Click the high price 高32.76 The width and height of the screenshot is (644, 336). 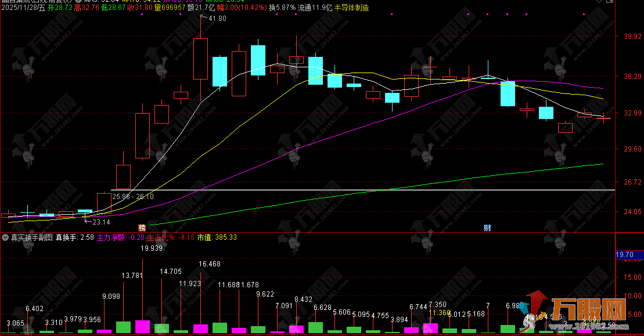coord(87,8)
